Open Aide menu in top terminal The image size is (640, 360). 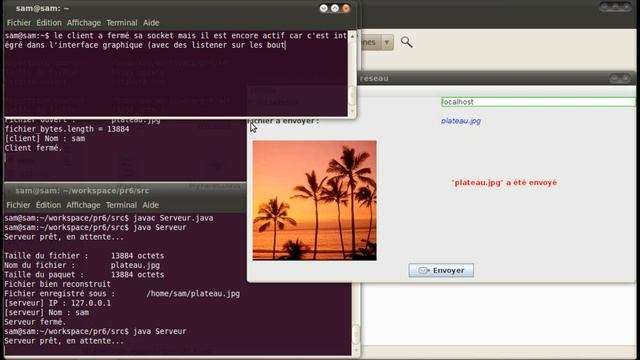coord(151,23)
